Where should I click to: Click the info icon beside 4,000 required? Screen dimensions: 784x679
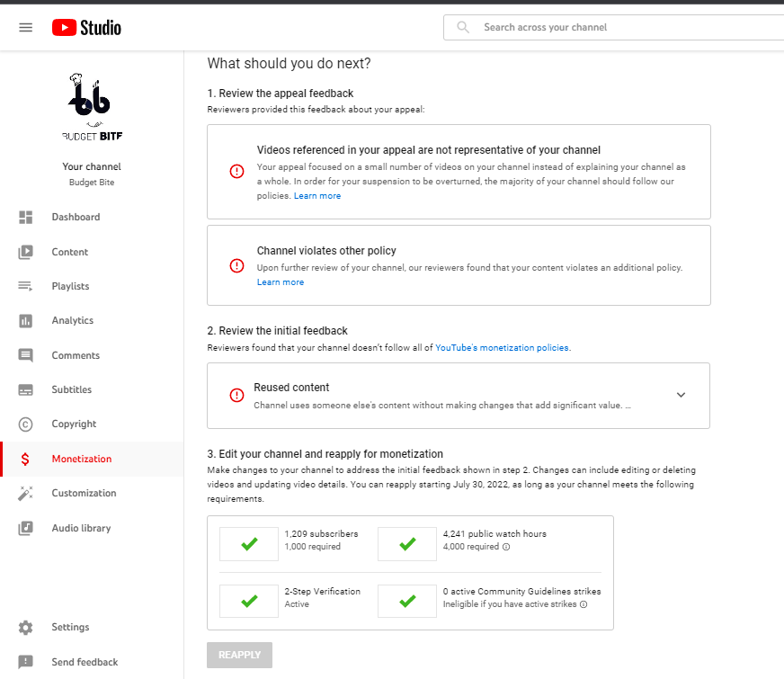point(506,547)
